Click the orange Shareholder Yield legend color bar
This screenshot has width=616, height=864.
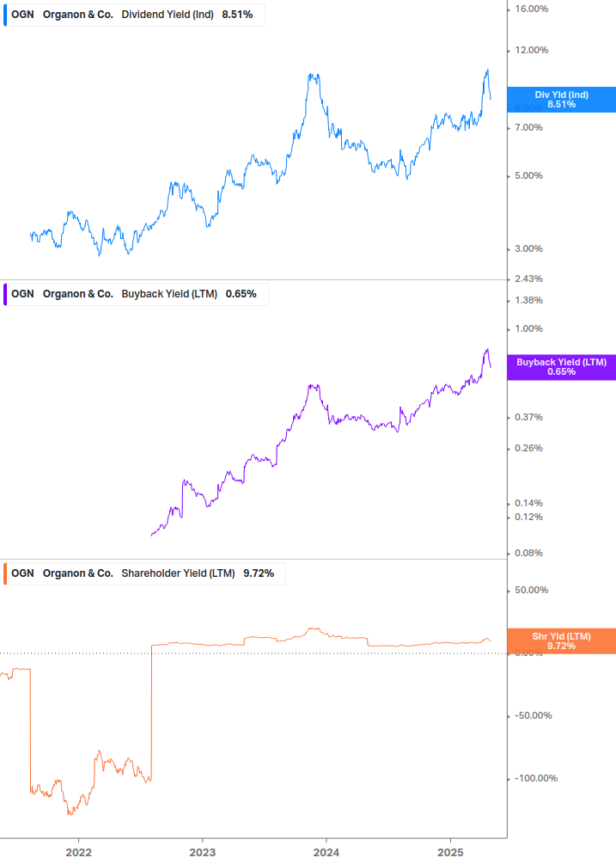[x=5, y=573]
